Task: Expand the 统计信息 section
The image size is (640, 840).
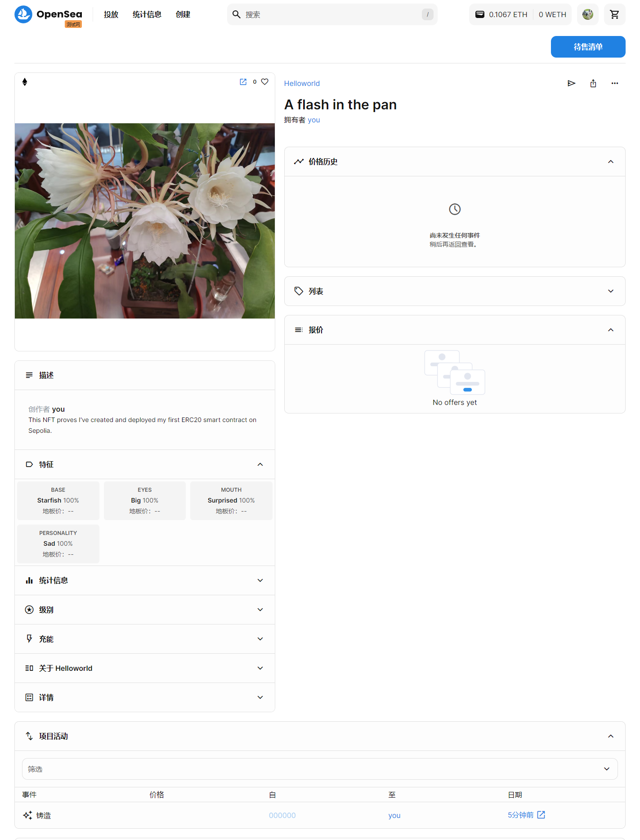Action: (x=145, y=580)
